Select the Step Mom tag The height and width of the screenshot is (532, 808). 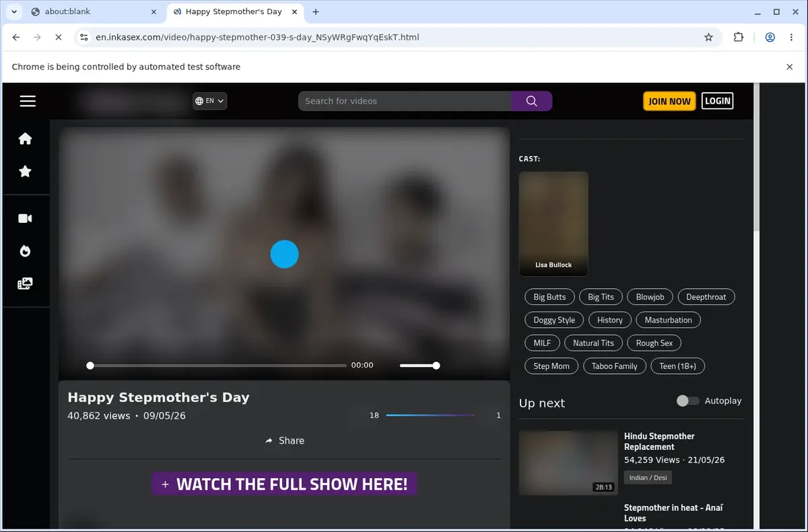click(x=551, y=366)
